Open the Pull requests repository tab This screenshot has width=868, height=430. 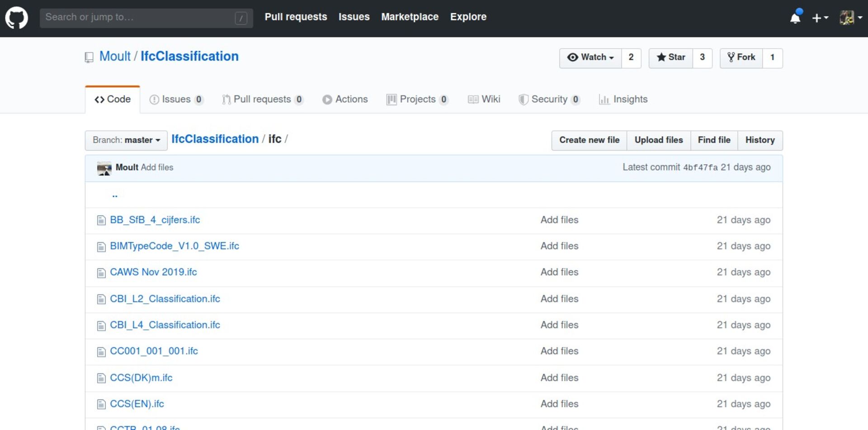click(x=263, y=99)
